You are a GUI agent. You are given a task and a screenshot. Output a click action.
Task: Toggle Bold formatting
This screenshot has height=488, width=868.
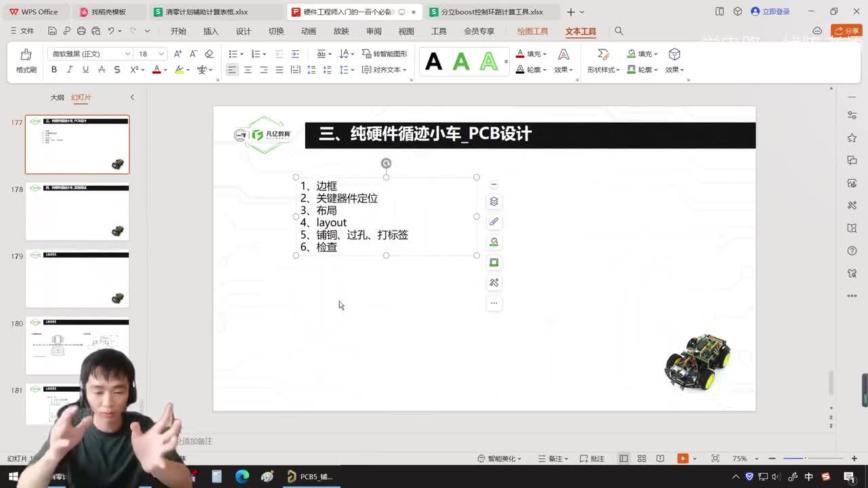click(54, 70)
